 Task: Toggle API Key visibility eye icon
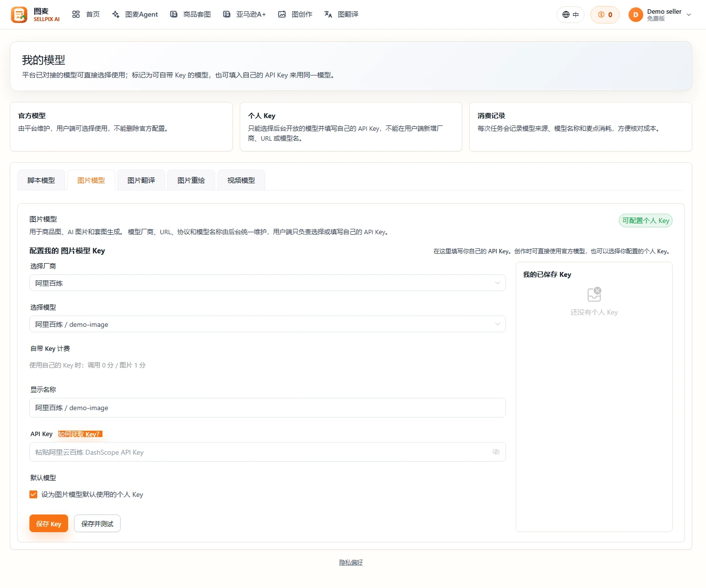pos(496,452)
